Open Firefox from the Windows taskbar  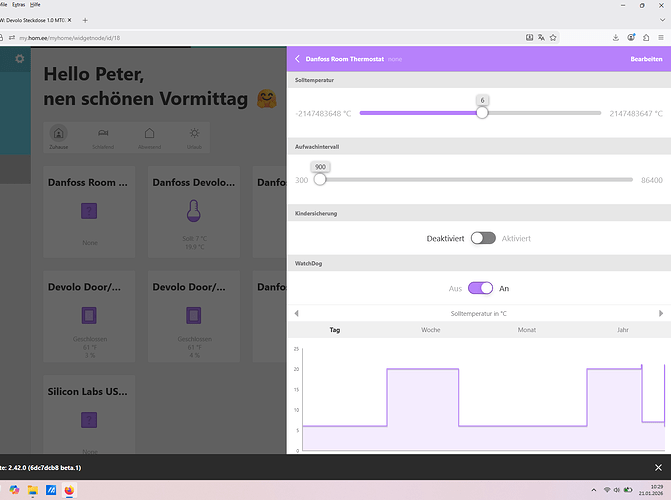68,491
